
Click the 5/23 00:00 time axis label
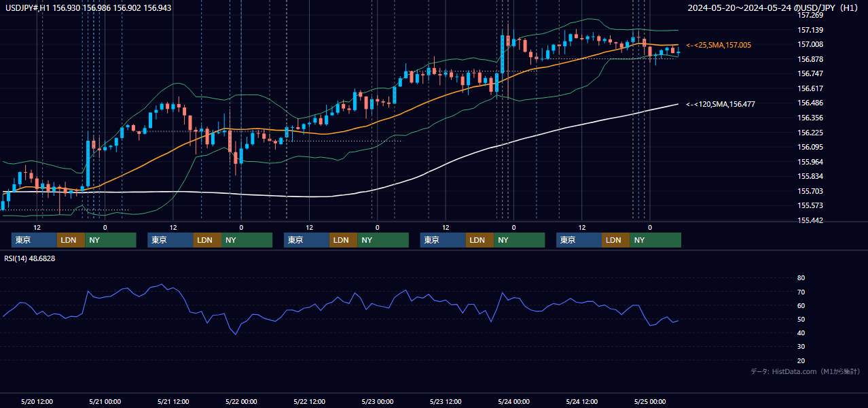(x=377, y=401)
